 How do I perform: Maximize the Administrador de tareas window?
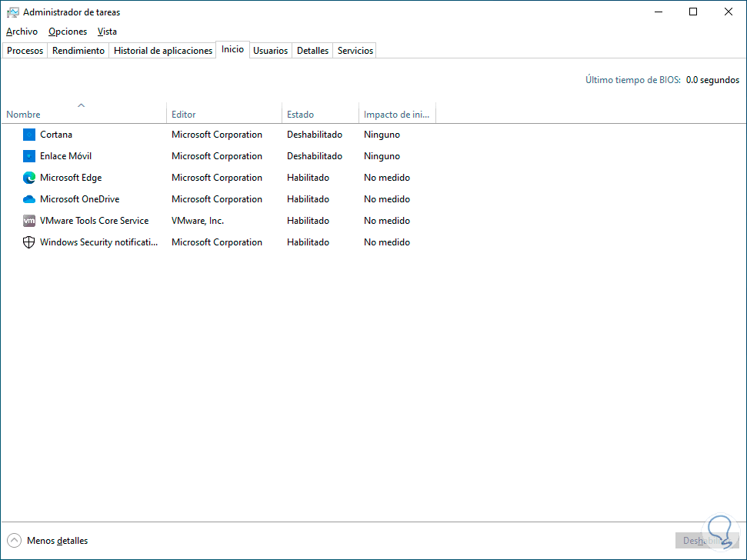tap(693, 12)
